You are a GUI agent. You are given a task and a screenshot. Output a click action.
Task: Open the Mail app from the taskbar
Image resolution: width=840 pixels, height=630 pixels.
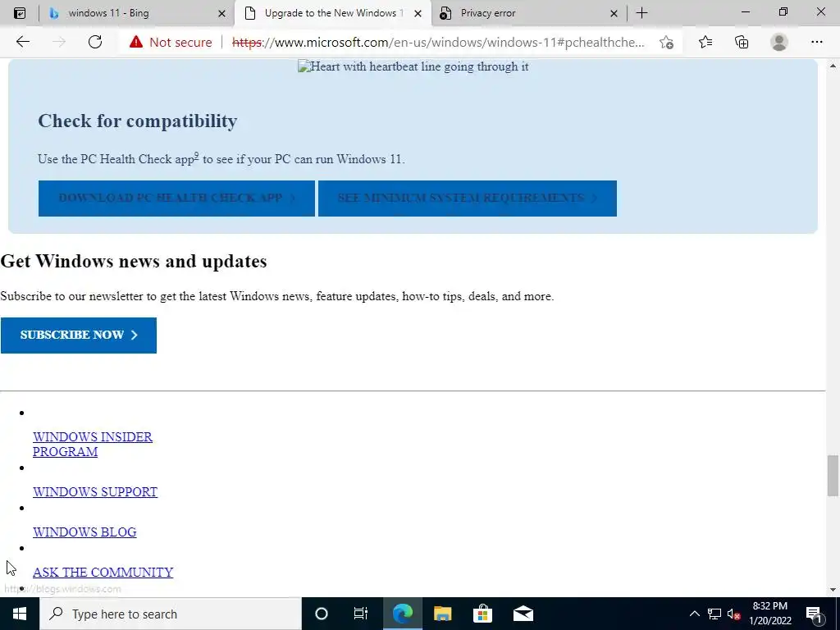pyautogui.click(x=523, y=614)
